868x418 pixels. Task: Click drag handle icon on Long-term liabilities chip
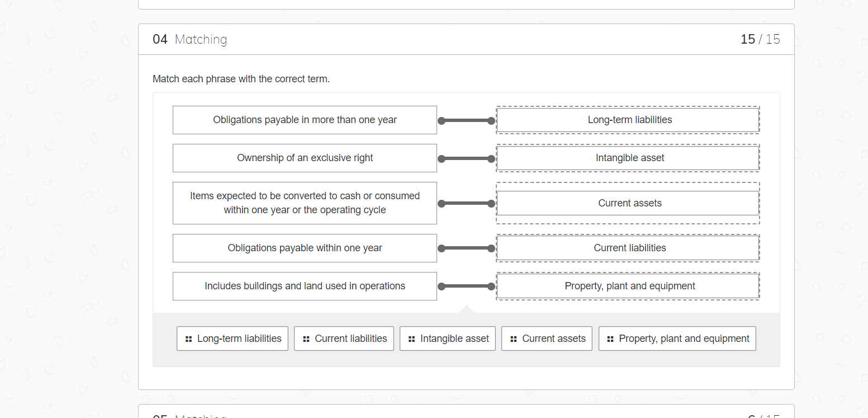click(x=188, y=339)
